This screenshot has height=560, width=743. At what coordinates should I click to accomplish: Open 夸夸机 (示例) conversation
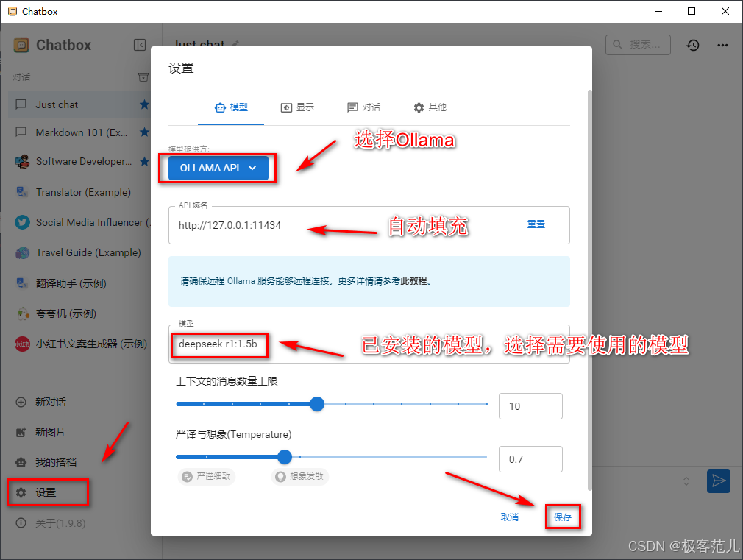click(79, 313)
